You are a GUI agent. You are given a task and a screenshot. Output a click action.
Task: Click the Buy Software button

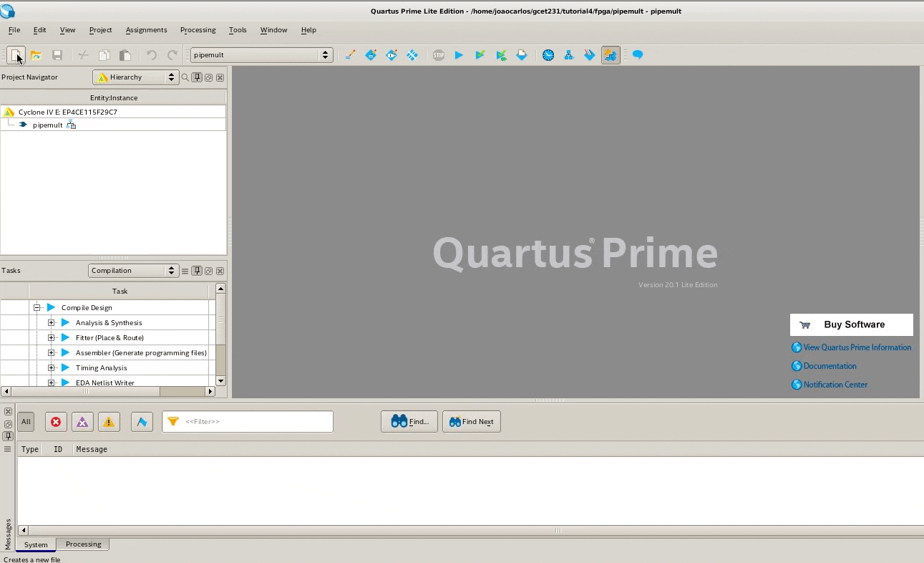coord(852,324)
